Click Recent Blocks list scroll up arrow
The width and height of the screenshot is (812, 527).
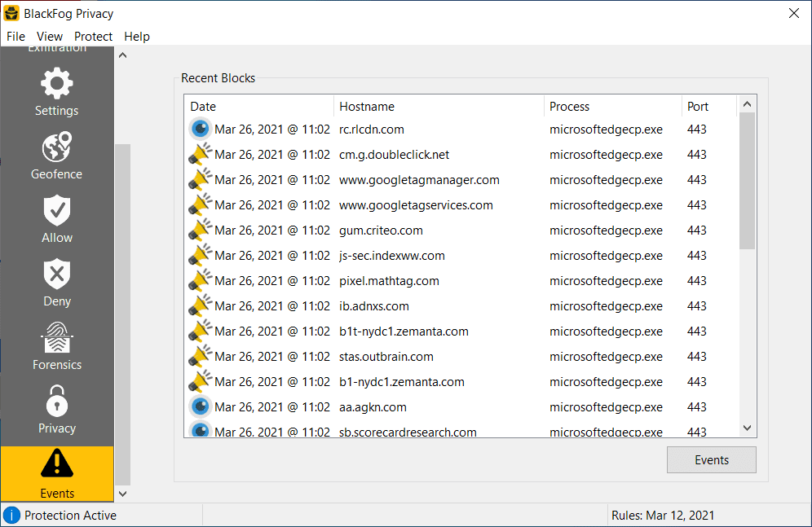tap(747, 104)
